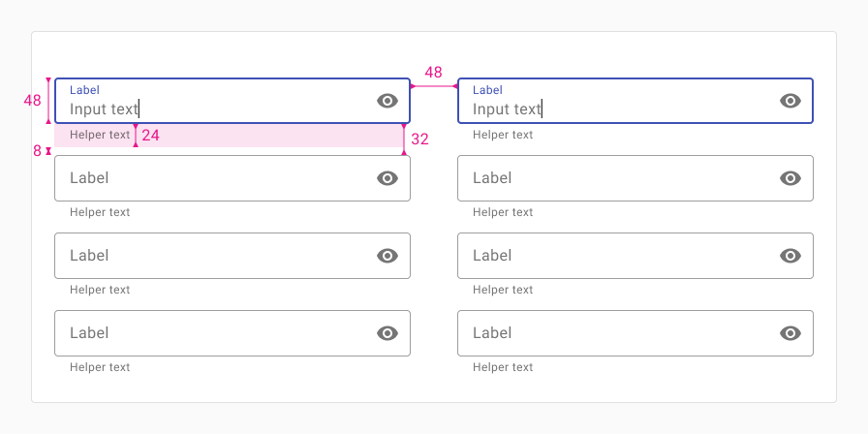
Task: Toggle eye icon in top-left focused field
Action: [387, 101]
